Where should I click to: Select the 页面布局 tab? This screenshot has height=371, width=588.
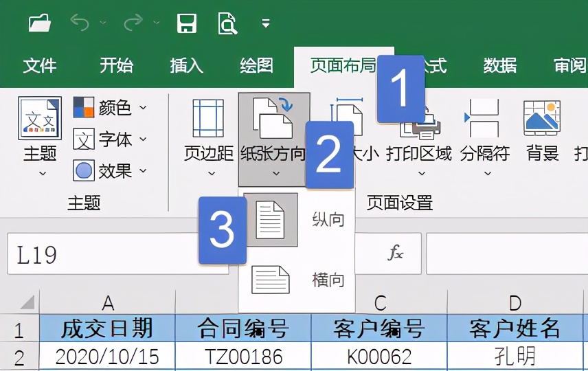(343, 66)
